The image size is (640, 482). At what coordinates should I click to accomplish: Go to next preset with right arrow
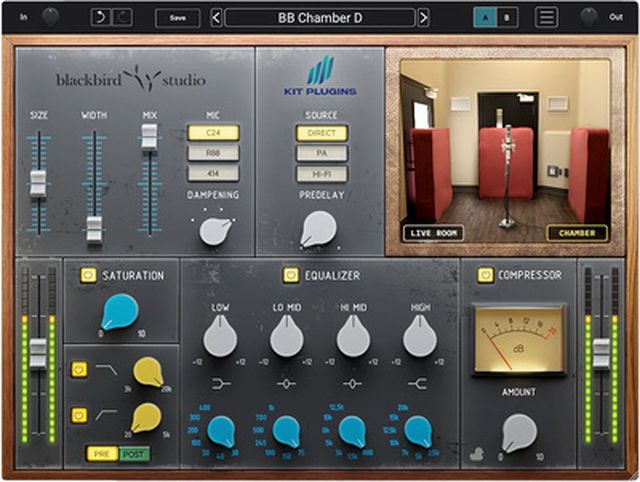(x=424, y=18)
